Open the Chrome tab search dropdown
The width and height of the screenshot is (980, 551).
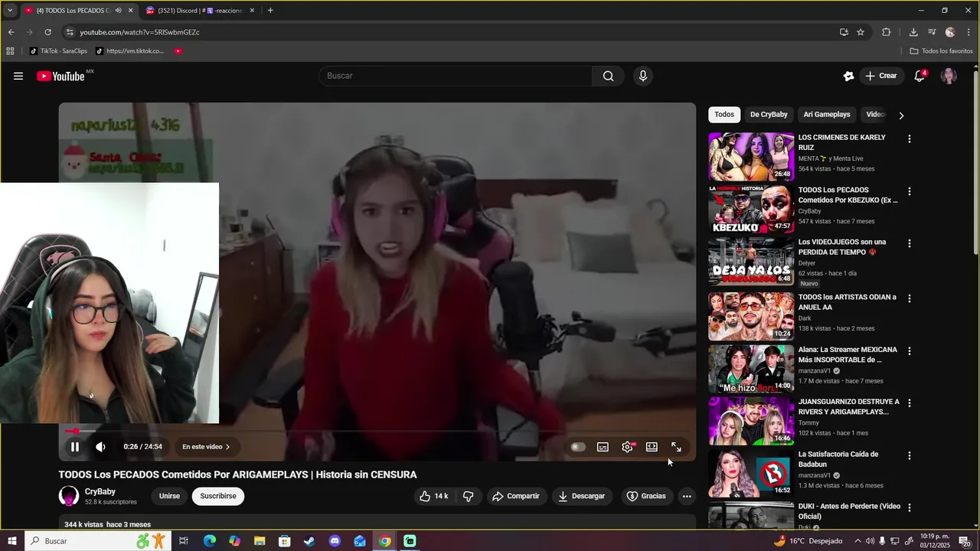point(10,11)
